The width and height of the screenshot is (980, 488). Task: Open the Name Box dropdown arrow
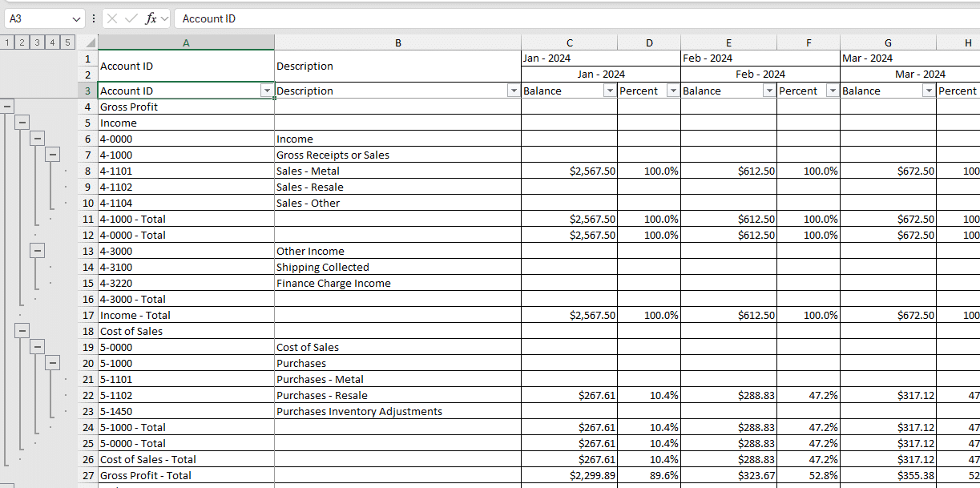click(x=77, y=18)
